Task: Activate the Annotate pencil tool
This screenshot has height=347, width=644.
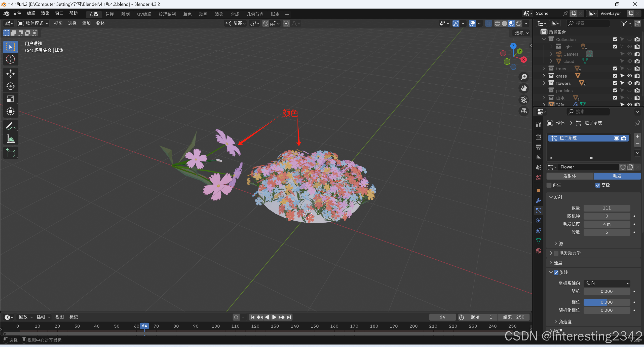Action: coord(10,126)
